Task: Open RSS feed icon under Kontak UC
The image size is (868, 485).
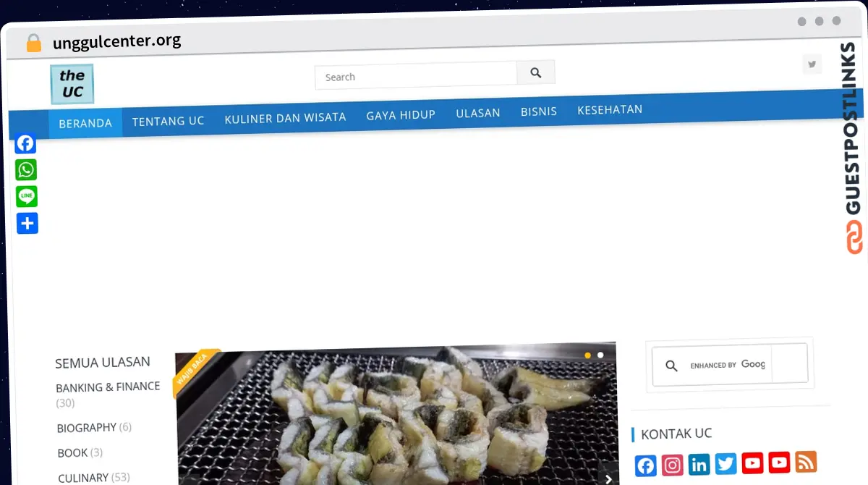Action: coord(806,461)
